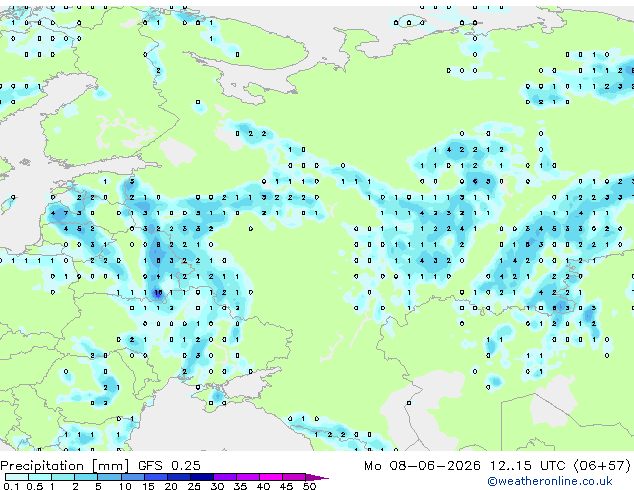Click the "20" legend scale label

pyautogui.click(x=171, y=486)
